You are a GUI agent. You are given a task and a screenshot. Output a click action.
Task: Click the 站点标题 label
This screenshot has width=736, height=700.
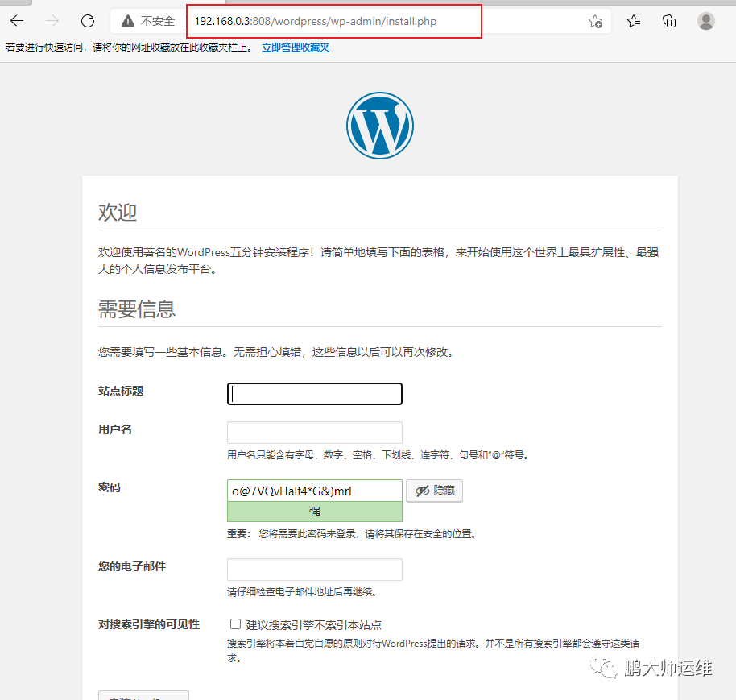pyautogui.click(x=121, y=391)
